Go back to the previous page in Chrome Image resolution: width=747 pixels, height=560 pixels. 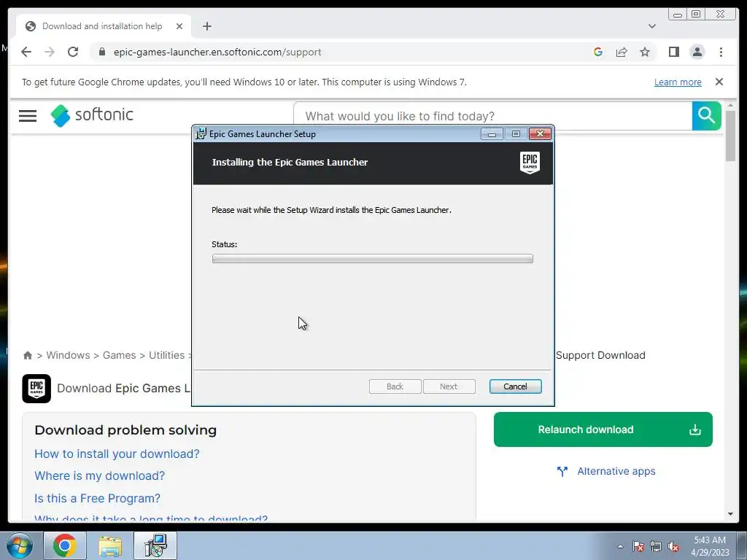click(x=26, y=52)
